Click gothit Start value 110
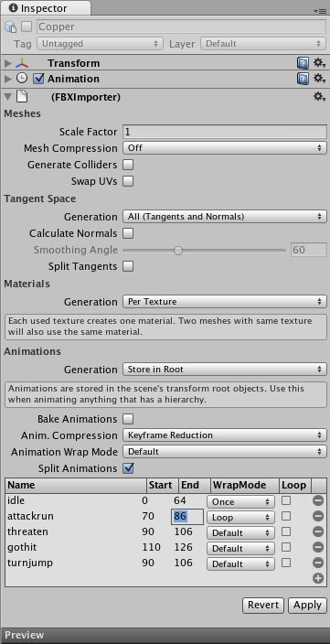The width and height of the screenshot is (330, 644). (151, 547)
